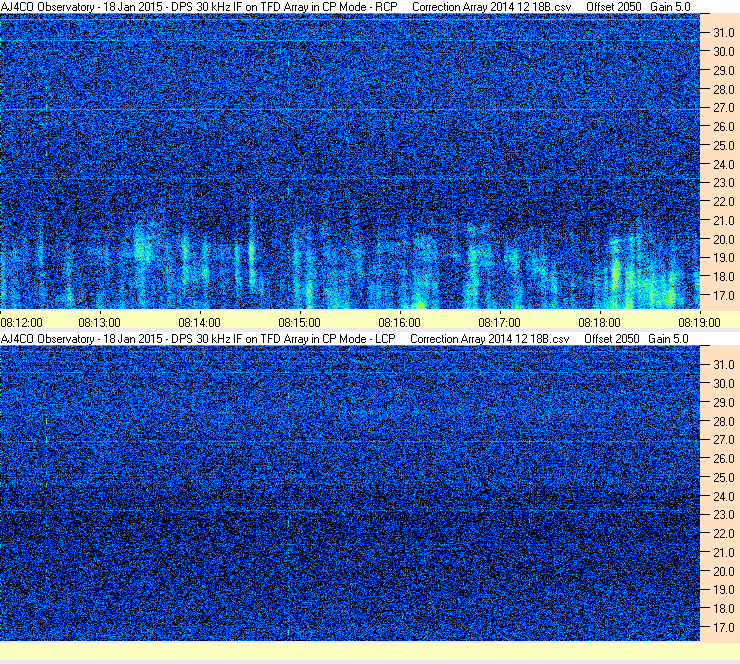The image size is (740, 664).
Task: Click the 23.0 frequency label in RCP panel
Action: (x=724, y=183)
